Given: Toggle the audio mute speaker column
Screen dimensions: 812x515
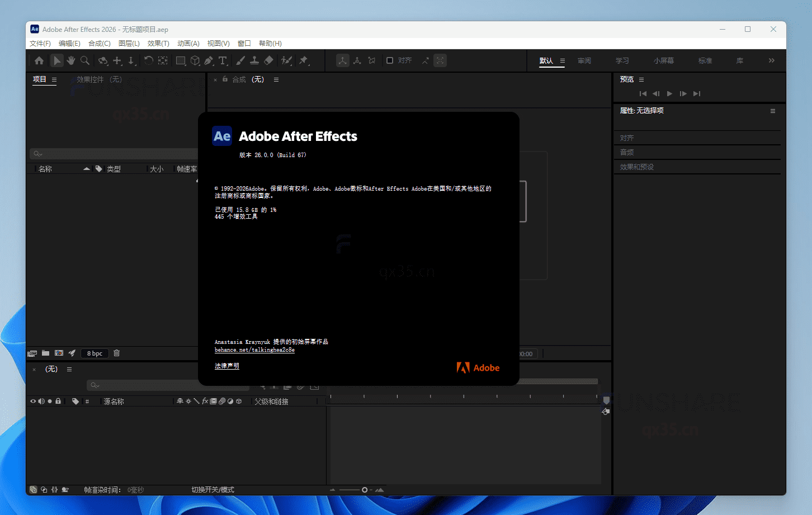Looking at the screenshot, I should click(41, 401).
